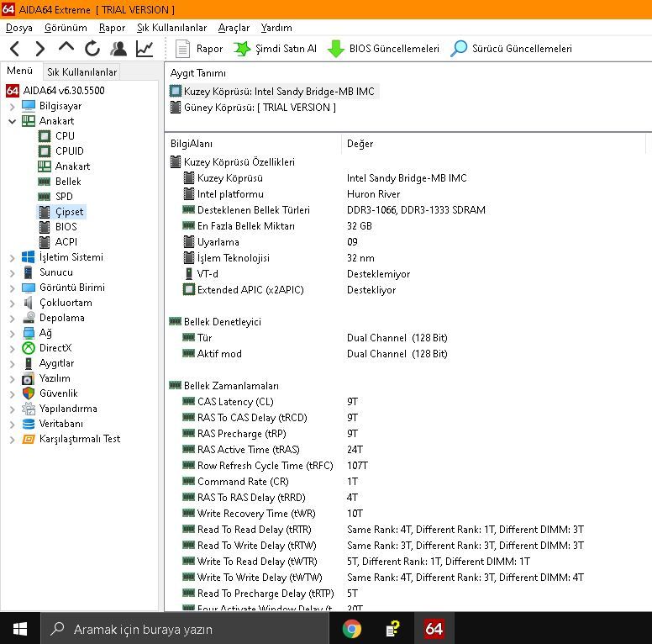Open the Yardım menu
Image resolution: width=652 pixels, height=644 pixels.
pos(276,28)
